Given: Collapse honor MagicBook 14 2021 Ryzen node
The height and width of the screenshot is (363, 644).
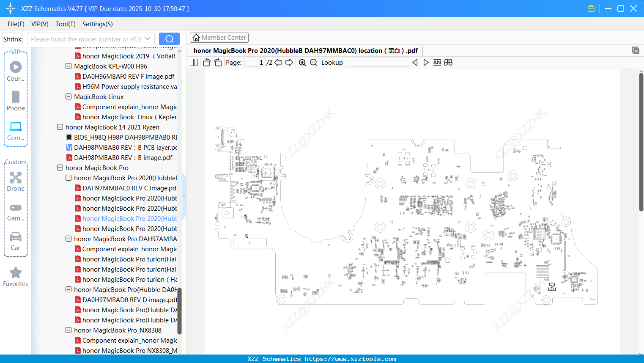Looking at the screenshot, I should (60, 127).
